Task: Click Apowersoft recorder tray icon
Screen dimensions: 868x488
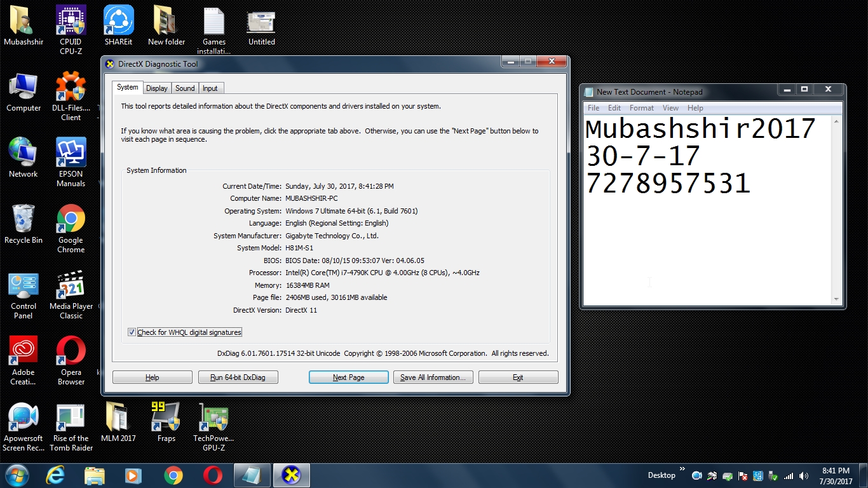Action: coord(696,476)
